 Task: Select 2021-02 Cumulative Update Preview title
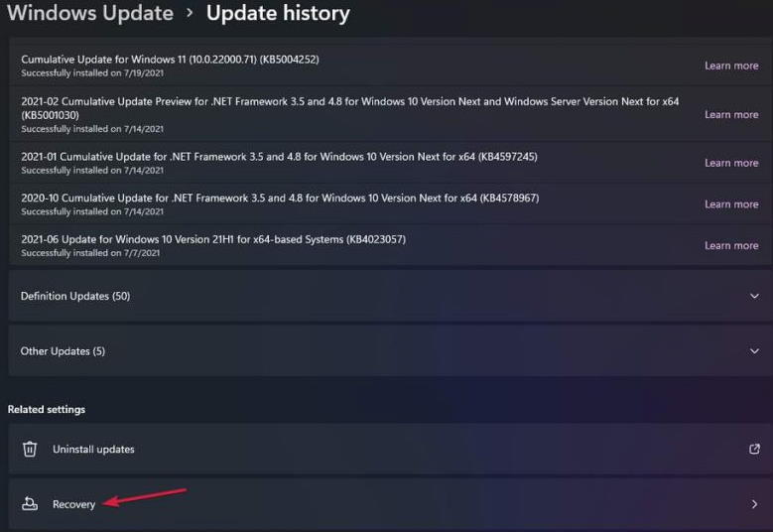(x=350, y=108)
